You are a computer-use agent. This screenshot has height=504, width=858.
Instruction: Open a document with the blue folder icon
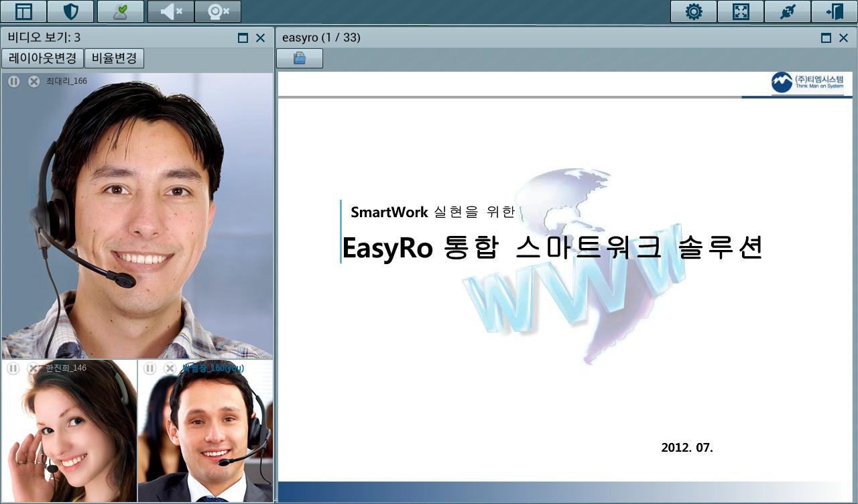coord(300,58)
